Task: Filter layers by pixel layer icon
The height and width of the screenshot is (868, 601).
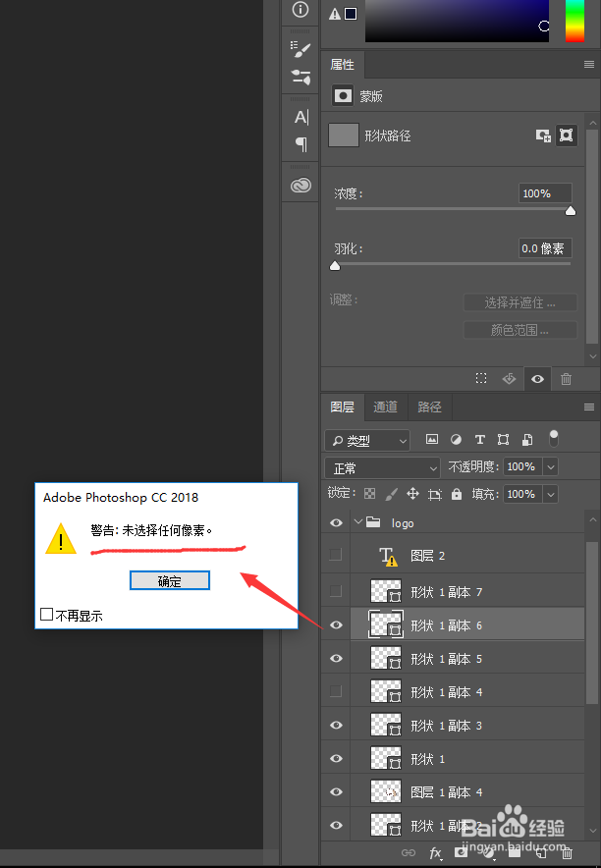Action: pos(432,440)
